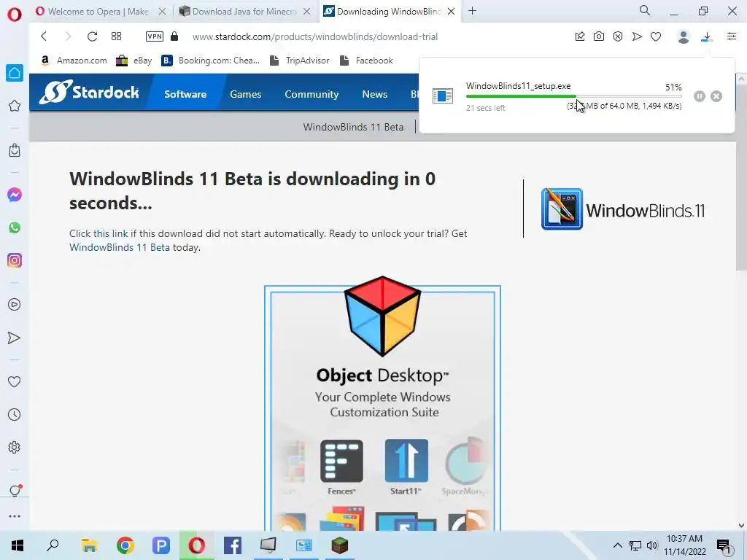This screenshot has height=560, width=747.
Task: Open WhatsApp in Opera sidebar
Action: [x=15, y=227]
